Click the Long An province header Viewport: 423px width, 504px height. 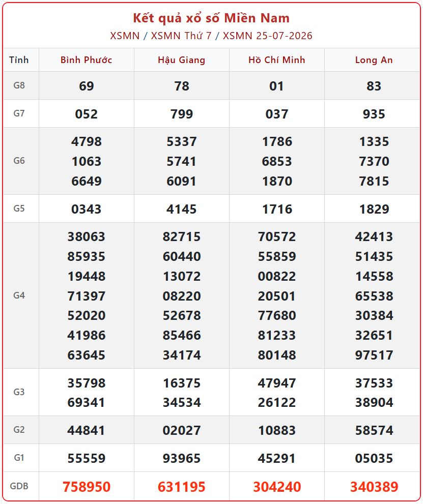374,60
